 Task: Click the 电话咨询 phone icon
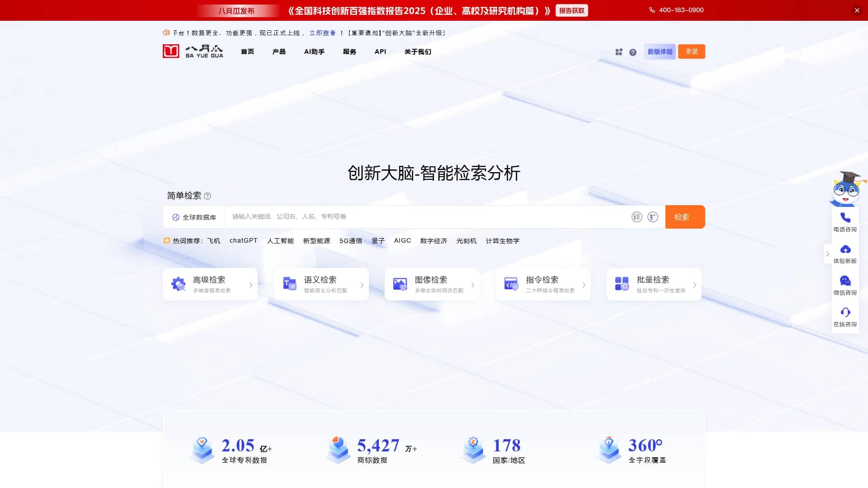click(845, 218)
